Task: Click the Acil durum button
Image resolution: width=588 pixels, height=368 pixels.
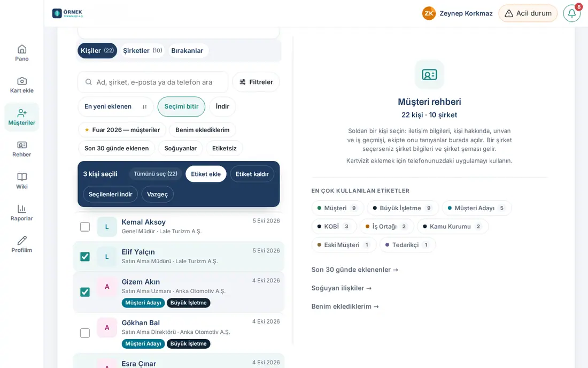Action: [x=528, y=13]
